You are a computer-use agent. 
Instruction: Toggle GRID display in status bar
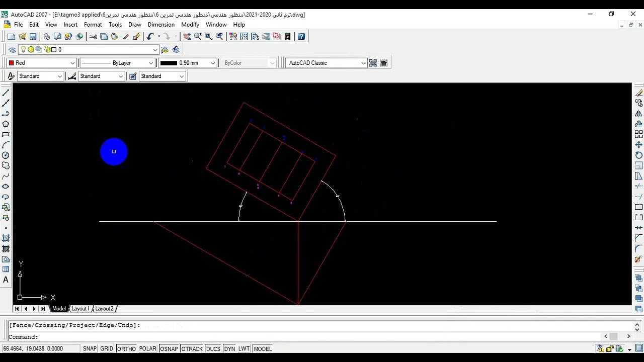coord(107,348)
